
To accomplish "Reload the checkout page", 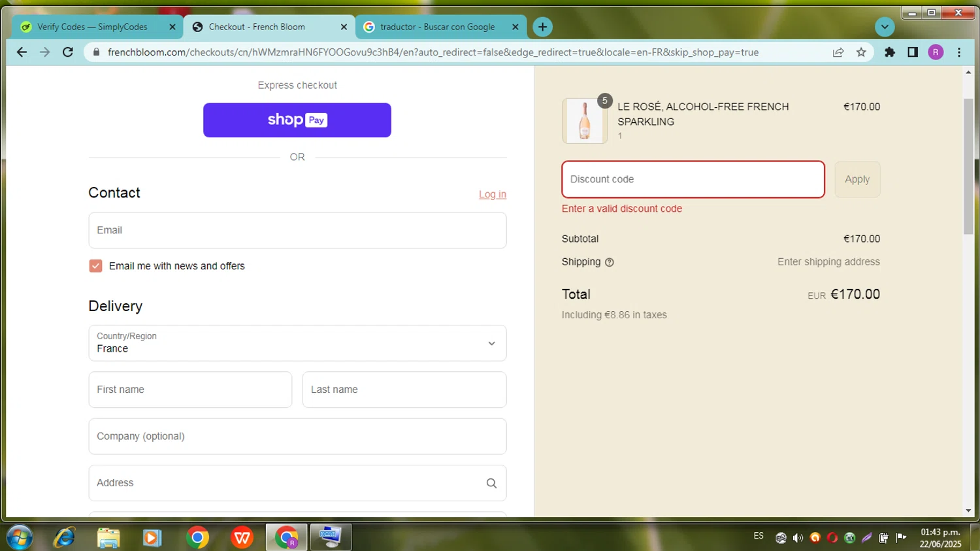I will pyautogui.click(x=67, y=52).
